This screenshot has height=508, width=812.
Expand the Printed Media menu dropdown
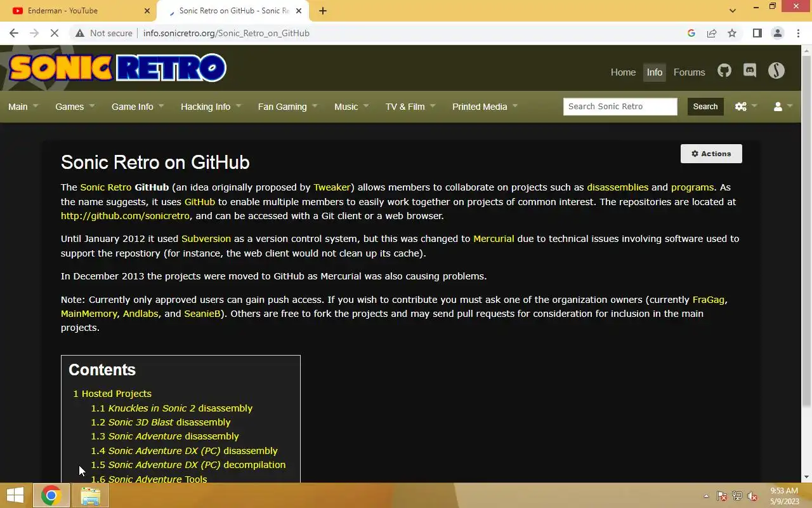coord(485,107)
